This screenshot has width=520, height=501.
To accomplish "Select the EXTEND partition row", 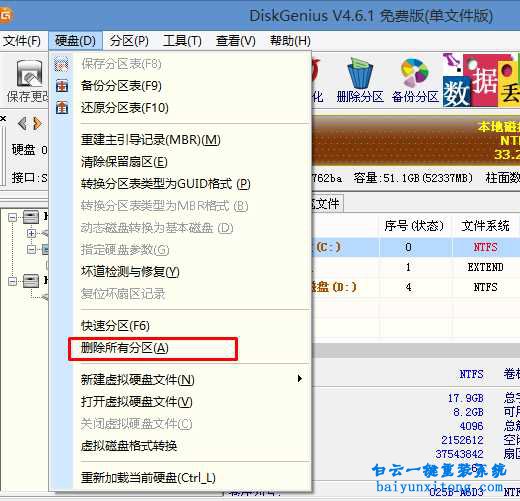I will [416, 267].
